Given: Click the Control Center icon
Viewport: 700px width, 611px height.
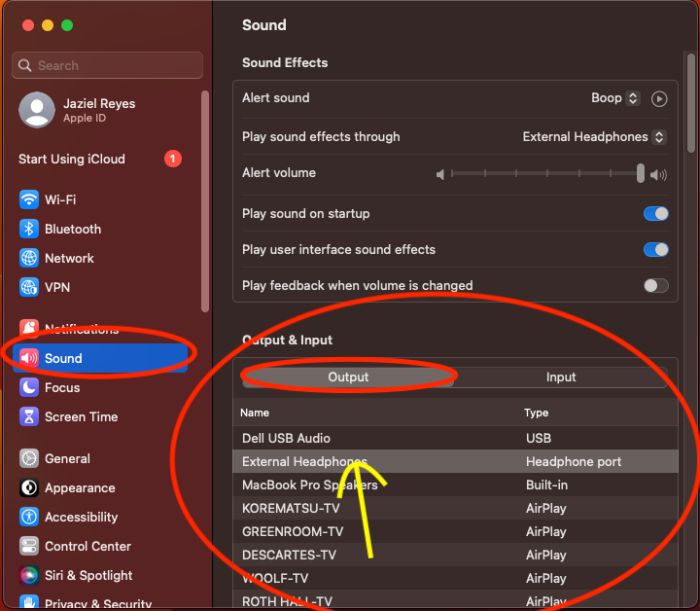Looking at the screenshot, I should click(x=29, y=546).
